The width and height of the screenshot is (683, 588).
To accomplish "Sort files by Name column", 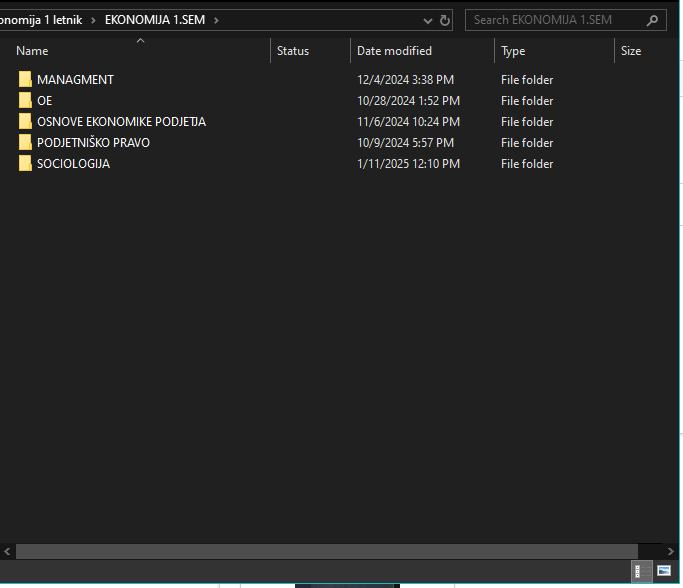I will [32, 51].
